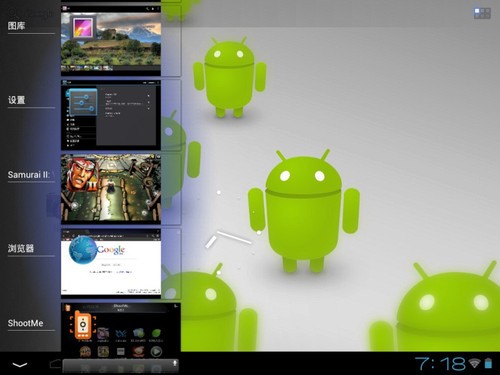Click the gallery app icon on thumbnail

tap(83, 28)
